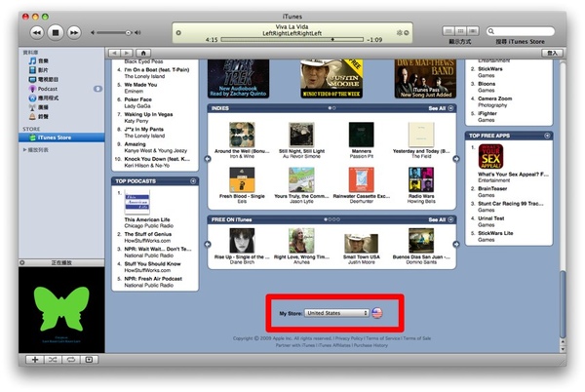
Task: Click the United States flag icon
Action: 377,313
